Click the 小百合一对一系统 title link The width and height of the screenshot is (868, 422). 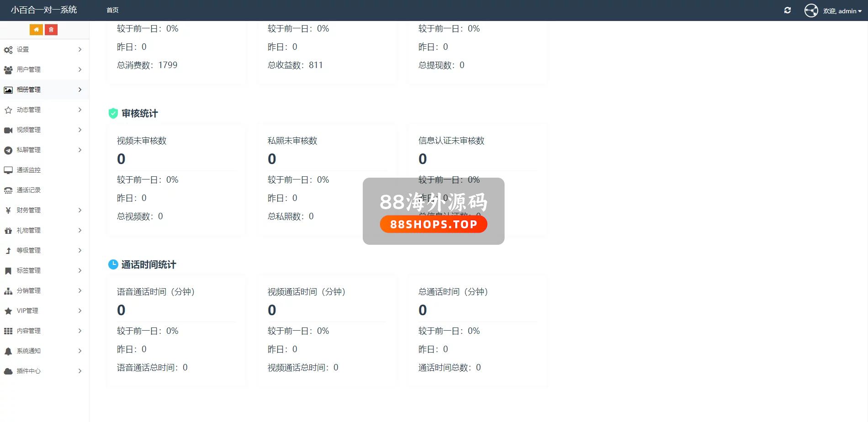tap(44, 10)
